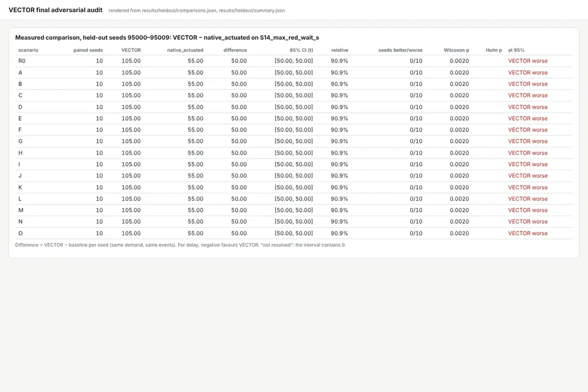The width and height of the screenshot is (588, 392).
Task: Click the 0.0020 Wilcoxon value in row K
Action: (x=459, y=187)
